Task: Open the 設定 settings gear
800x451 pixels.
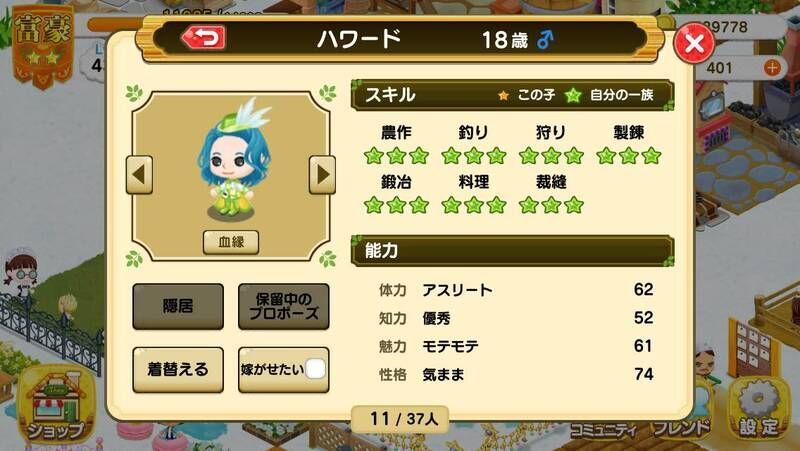Action: click(x=759, y=411)
